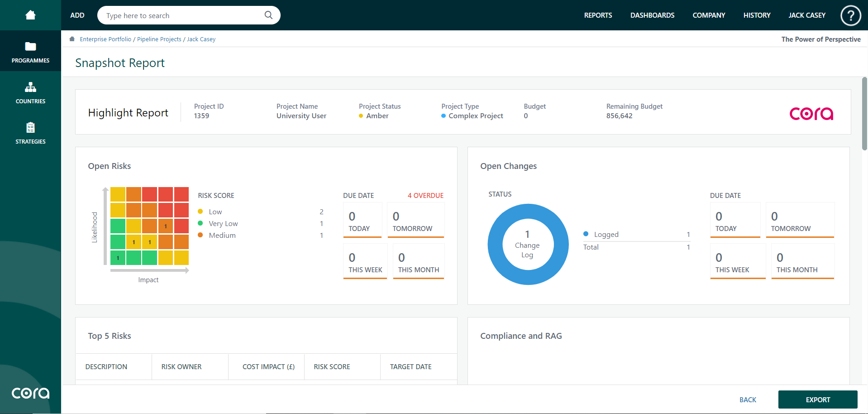
Task: Click the Top 5 Risks heading
Action: point(110,336)
